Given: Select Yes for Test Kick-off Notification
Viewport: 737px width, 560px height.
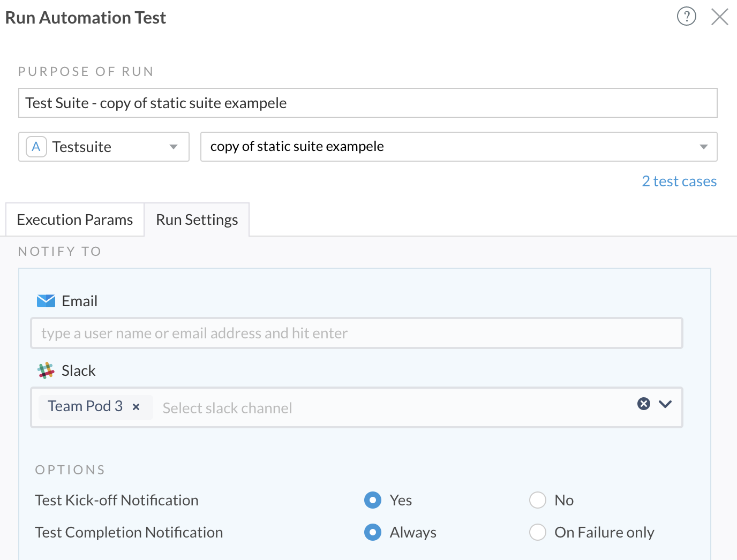Looking at the screenshot, I should 373,500.
